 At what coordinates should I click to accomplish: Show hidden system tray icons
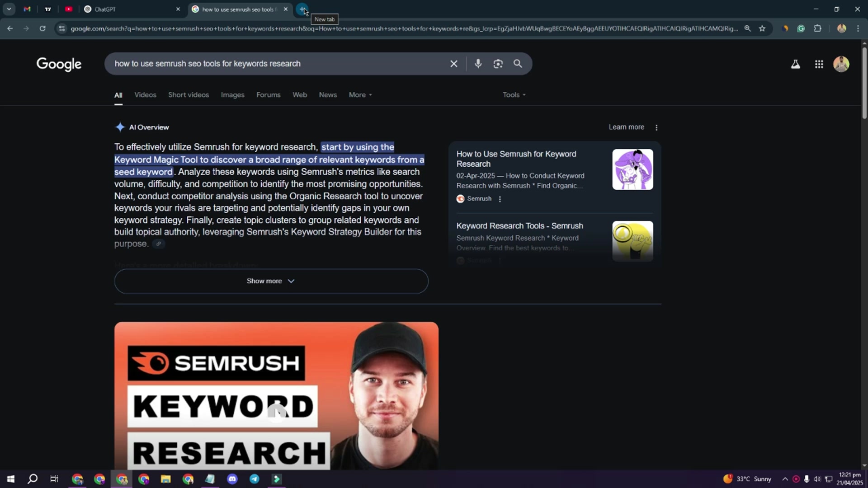tap(785, 479)
